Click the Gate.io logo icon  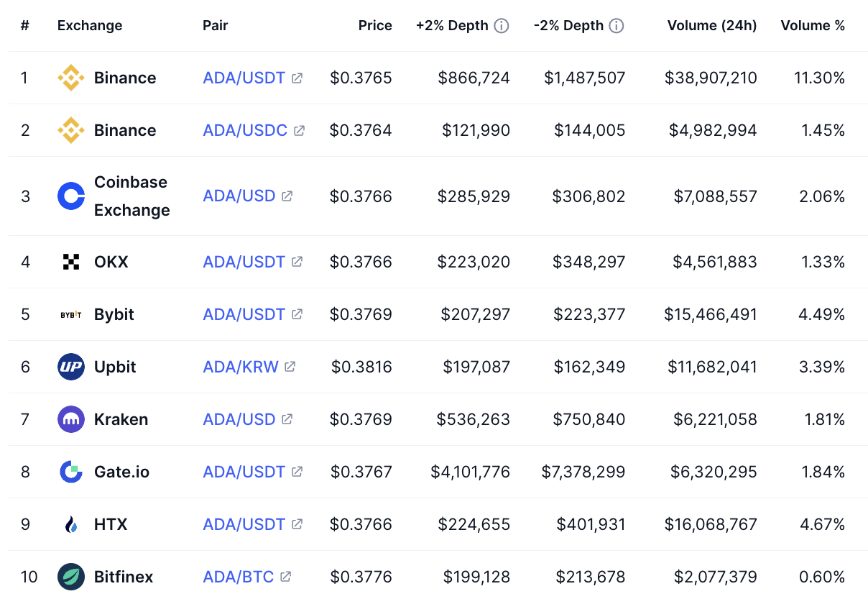pos(71,472)
